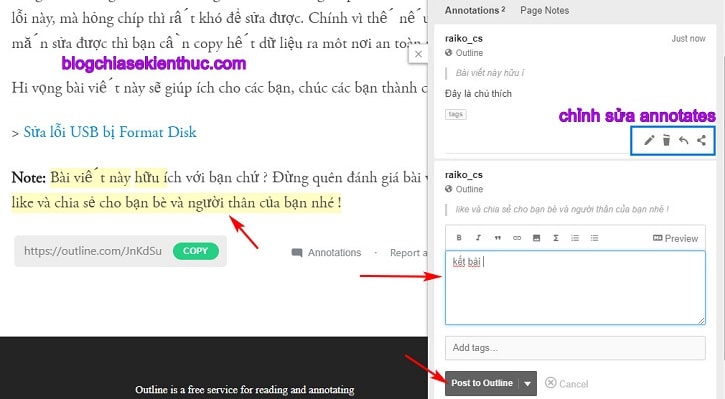
Task: Click the Add tags input field
Action: tap(575, 348)
